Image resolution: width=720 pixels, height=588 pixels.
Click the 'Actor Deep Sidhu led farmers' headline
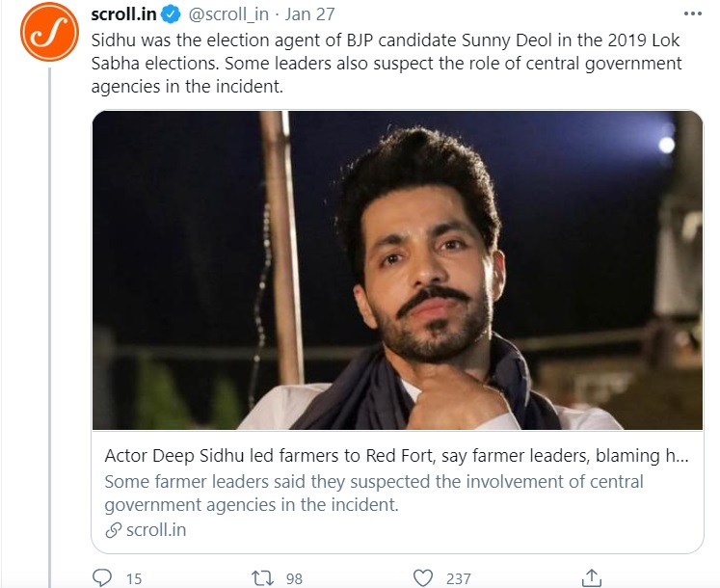click(x=395, y=456)
